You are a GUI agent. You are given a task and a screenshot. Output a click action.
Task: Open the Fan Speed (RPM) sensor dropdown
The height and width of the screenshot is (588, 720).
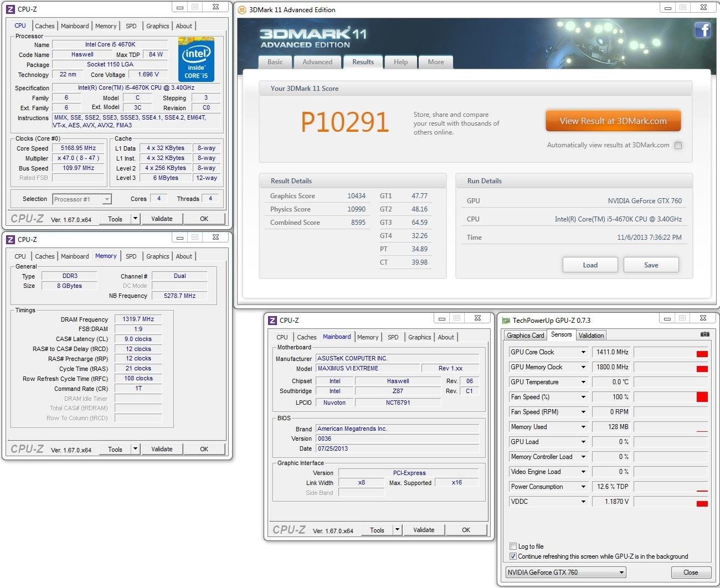pos(583,412)
